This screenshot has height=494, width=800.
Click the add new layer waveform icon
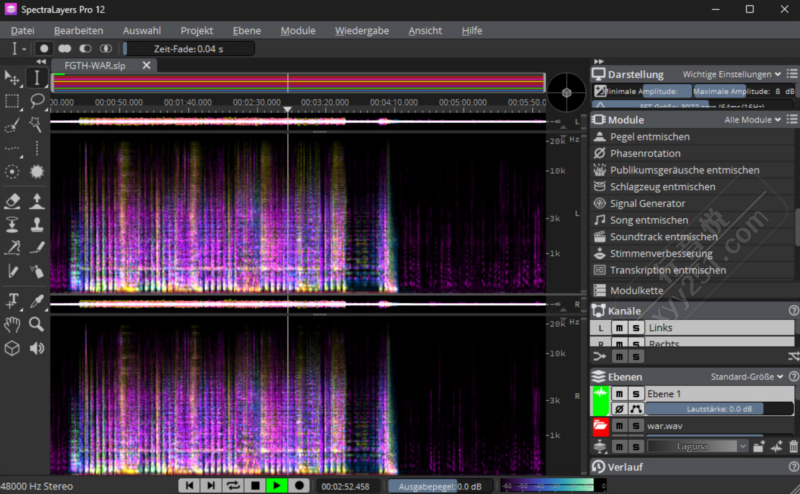(777, 447)
